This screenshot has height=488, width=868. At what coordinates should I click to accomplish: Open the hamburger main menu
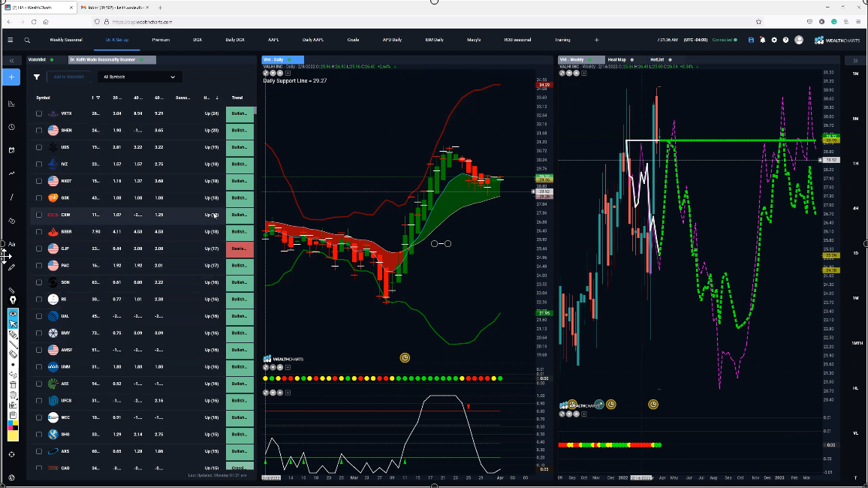click(10, 40)
